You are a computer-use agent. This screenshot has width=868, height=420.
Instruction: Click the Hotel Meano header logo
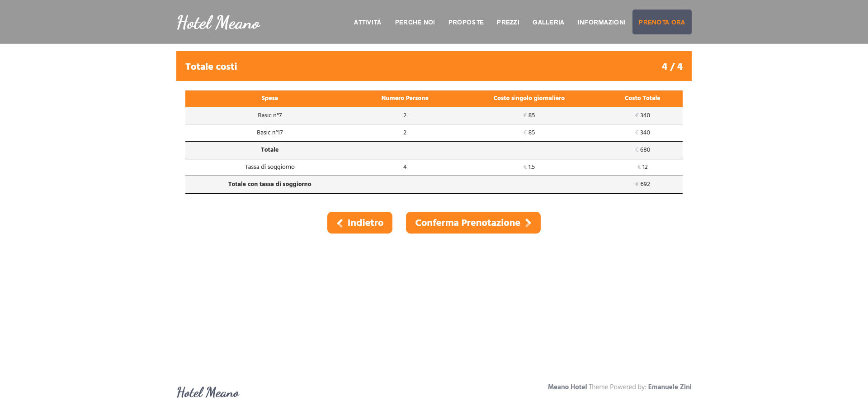tap(218, 23)
